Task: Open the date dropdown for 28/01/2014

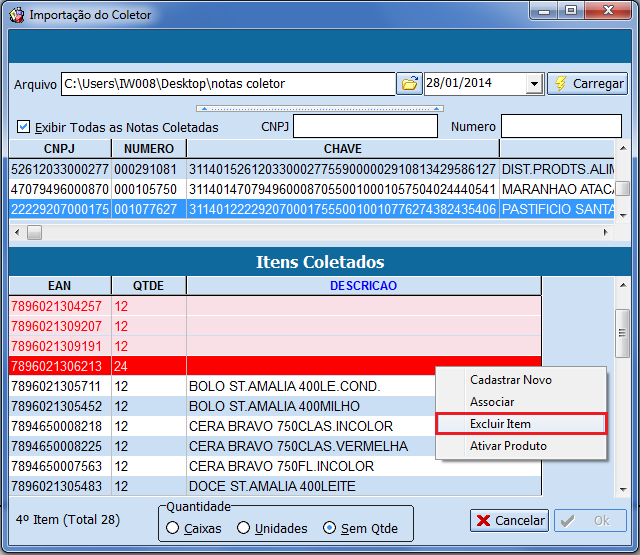Action: [534, 84]
